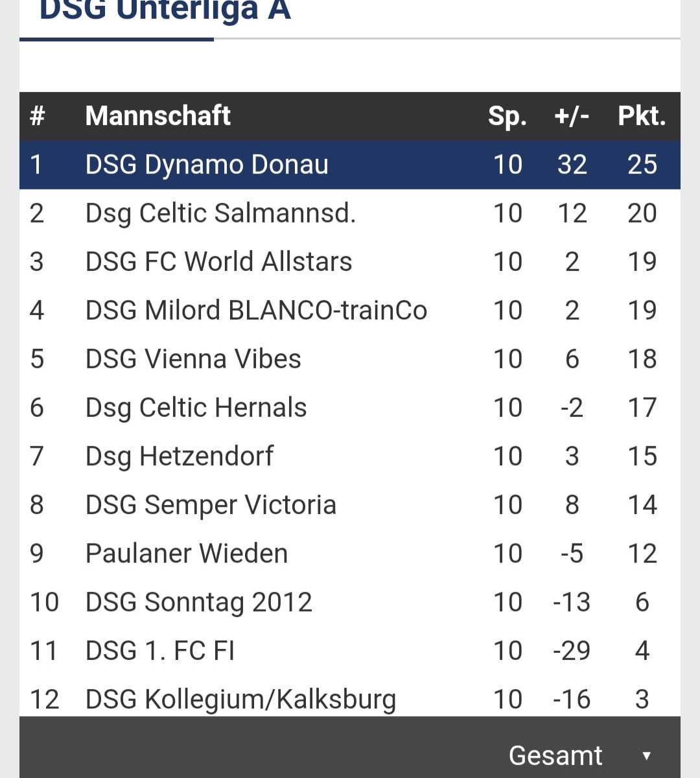Click Dsg Celtic Salmannsd. team name
The height and width of the screenshot is (778, 700).
click(x=220, y=213)
